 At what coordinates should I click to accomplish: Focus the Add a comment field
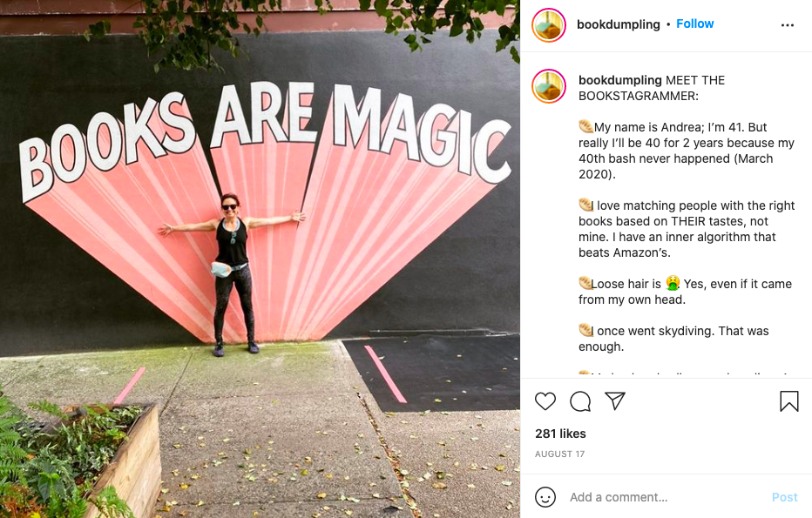(666, 497)
